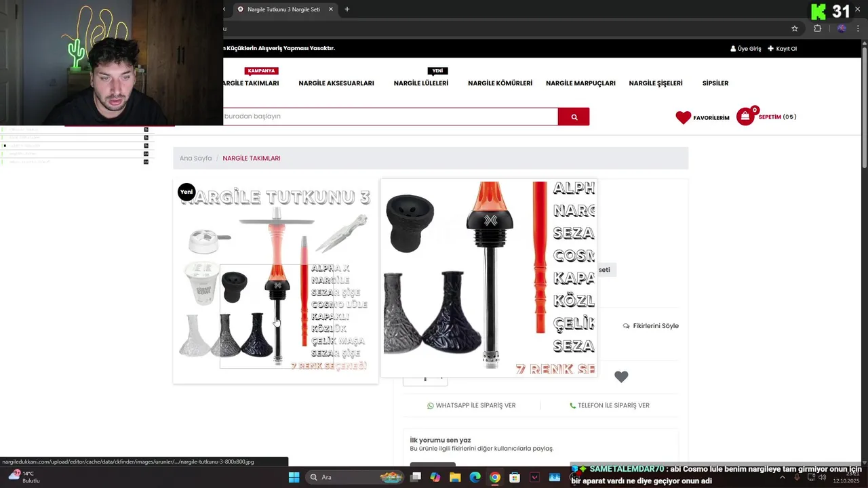Add product to favorites with gray heart
This screenshot has width=868, height=488.
pos(621,377)
